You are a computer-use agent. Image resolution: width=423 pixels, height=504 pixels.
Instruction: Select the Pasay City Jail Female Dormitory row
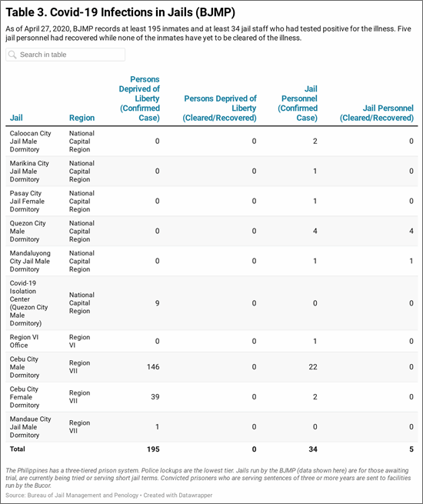pyautogui.click(x=211, y=201)
